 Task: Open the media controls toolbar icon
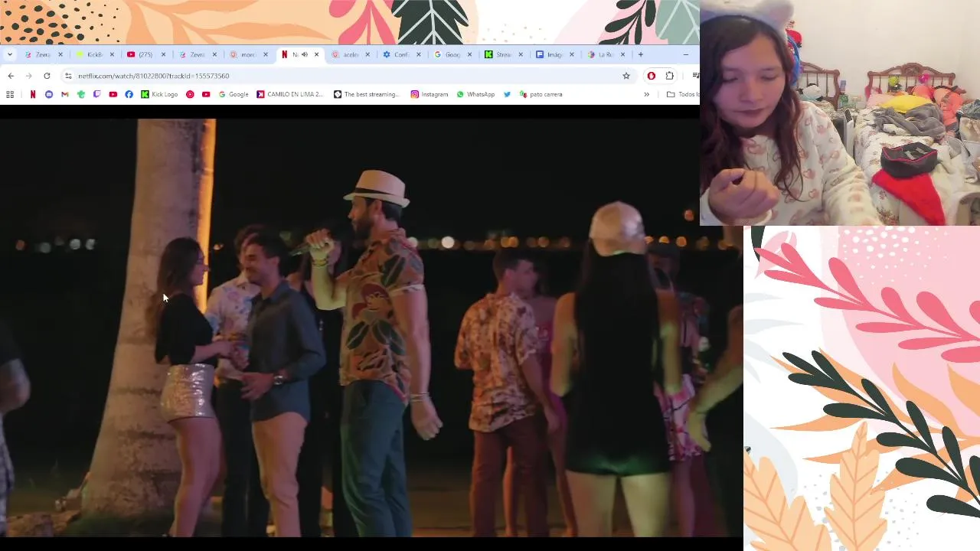pyautogui.click(x=695, y=76)
